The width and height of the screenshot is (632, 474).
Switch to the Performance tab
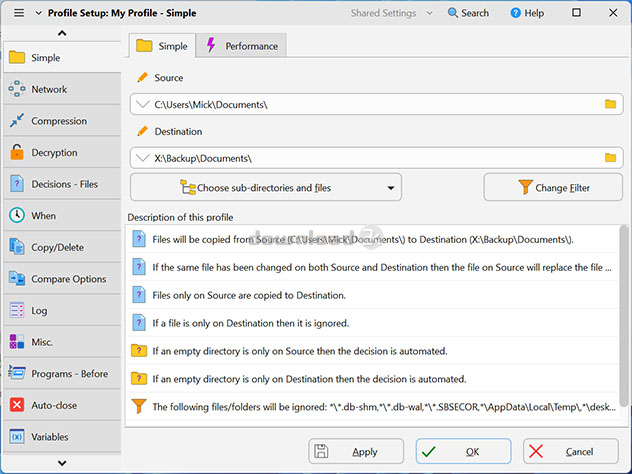[x=241, y=46]
